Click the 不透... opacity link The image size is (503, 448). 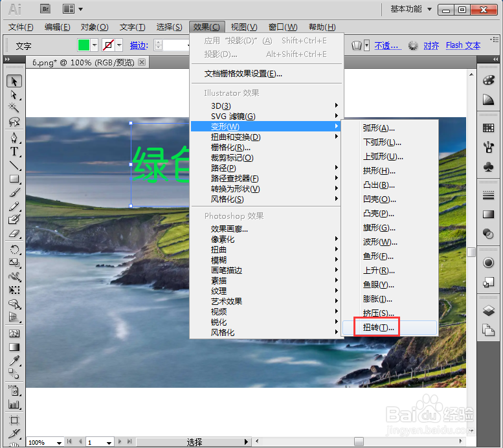pyautogui.click(x=388, y=46)
